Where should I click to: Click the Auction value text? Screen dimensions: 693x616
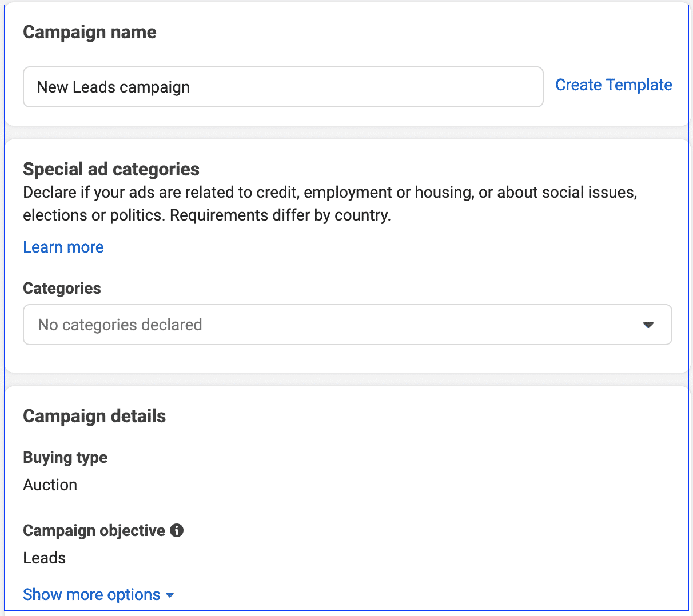(50, 485)
